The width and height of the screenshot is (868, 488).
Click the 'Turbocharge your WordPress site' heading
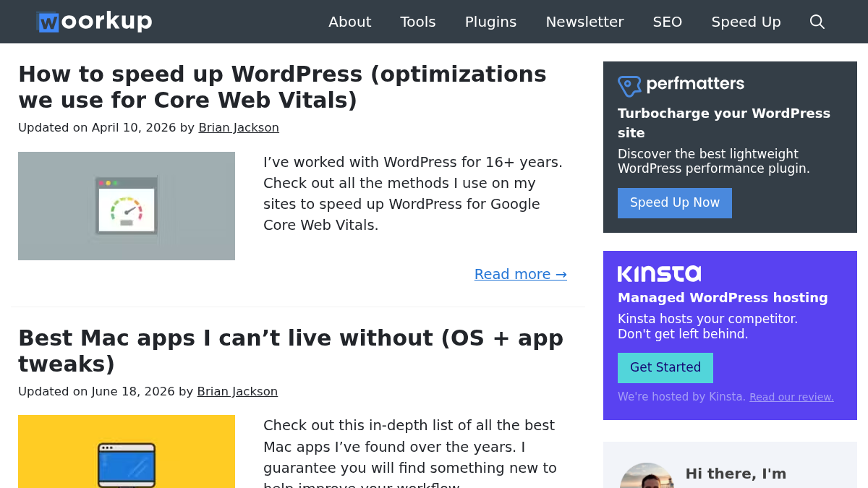[x=724, y=123]
